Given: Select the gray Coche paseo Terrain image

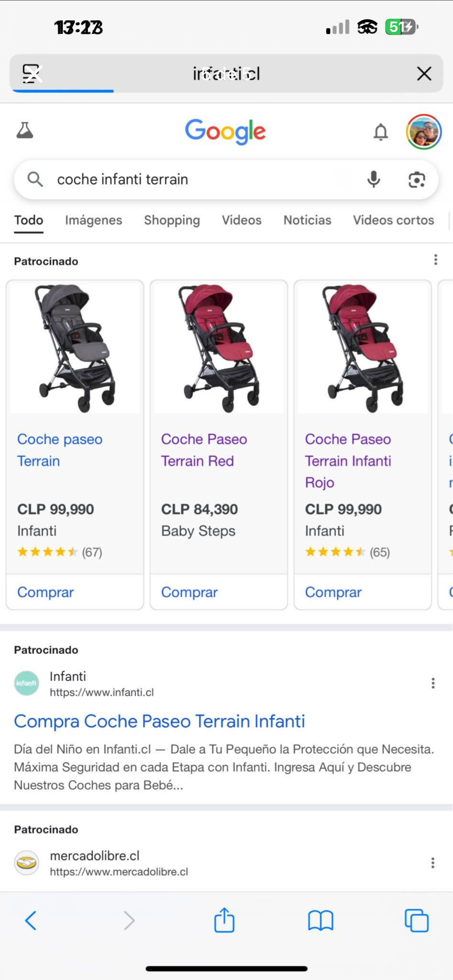Looking at the screenshot, I should 75,348.
